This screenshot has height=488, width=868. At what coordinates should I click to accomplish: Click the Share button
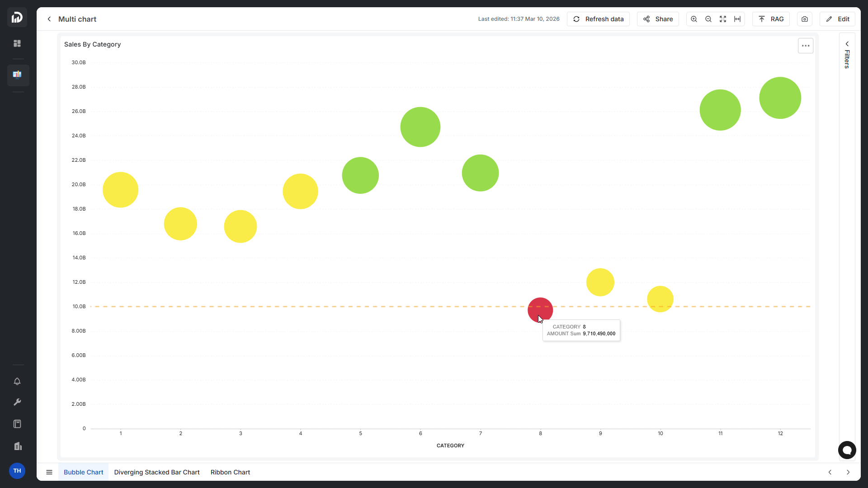(x=658, y=19)
